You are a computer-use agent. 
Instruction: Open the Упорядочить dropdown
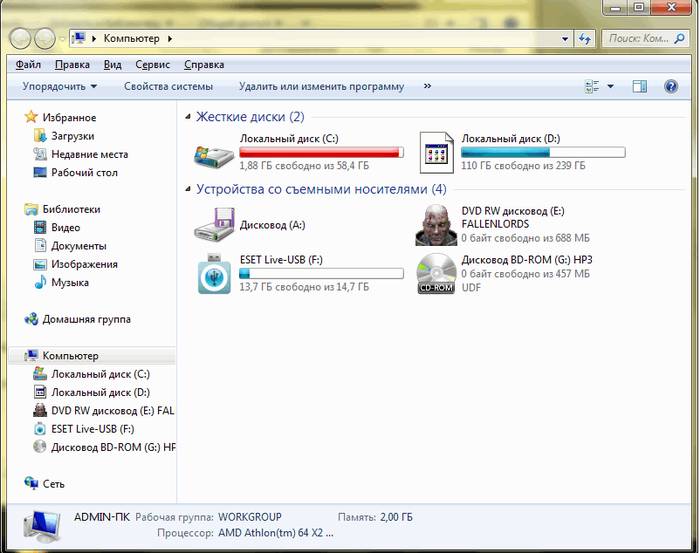(60, 87)
